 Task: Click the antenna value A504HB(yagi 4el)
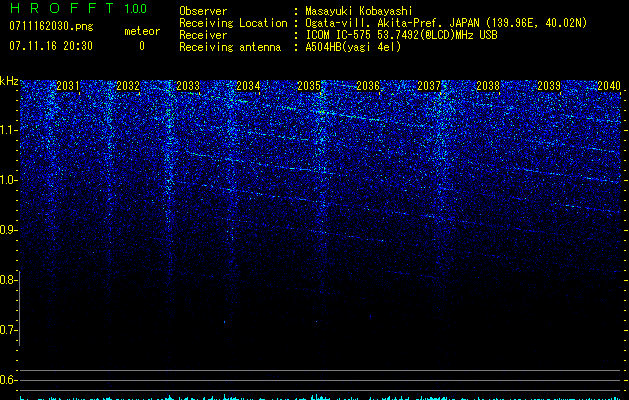pos(353,47)
